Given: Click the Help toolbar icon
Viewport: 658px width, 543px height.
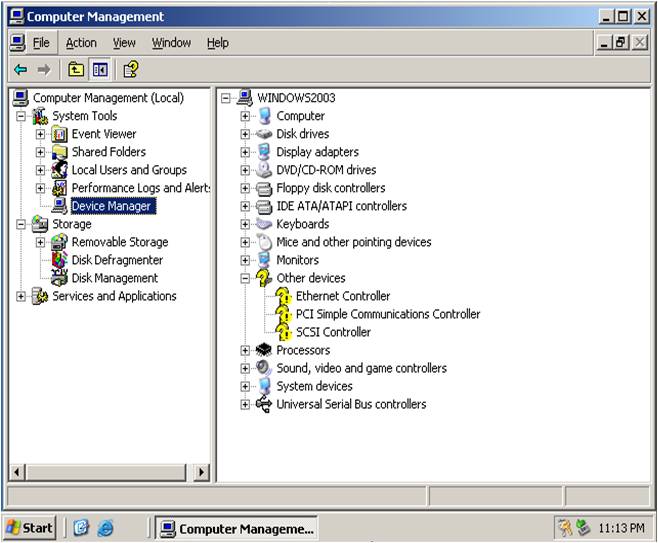Looking at the screenshot, I should (x=130, y=69).
